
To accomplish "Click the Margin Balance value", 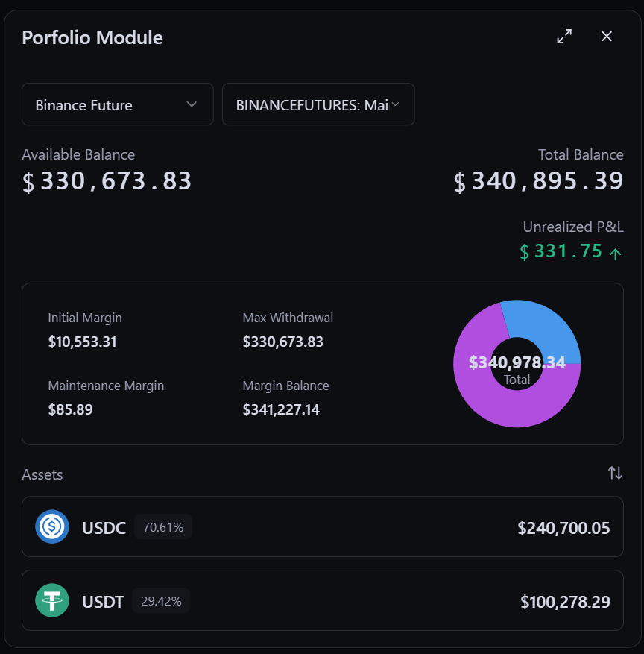I will point(281,409).
